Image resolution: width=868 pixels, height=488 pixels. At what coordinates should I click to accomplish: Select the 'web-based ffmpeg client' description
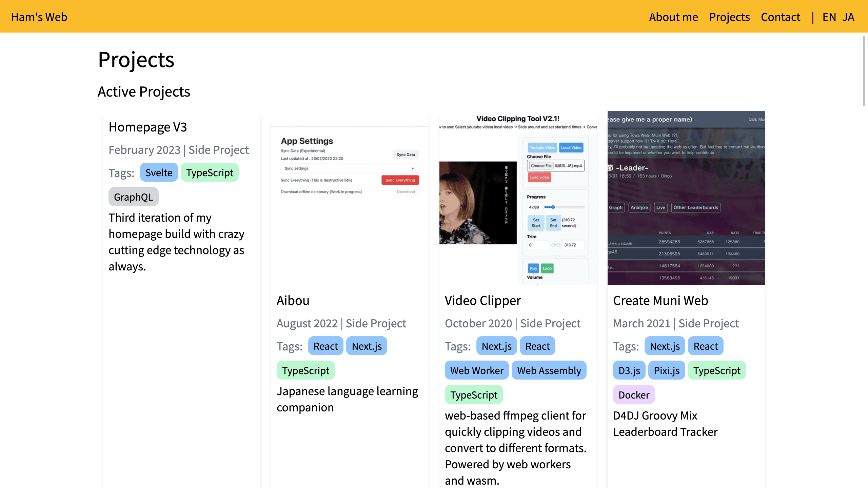coord(515,448)
